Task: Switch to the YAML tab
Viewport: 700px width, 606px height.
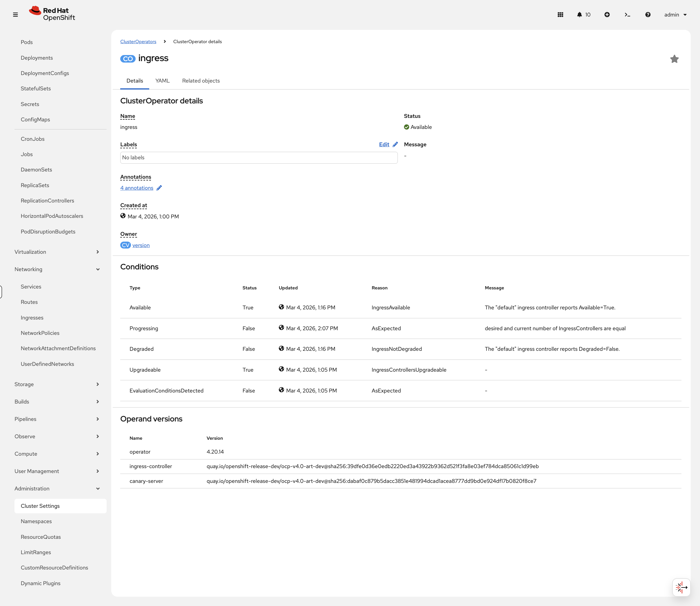Action: [x=162, y=81]
